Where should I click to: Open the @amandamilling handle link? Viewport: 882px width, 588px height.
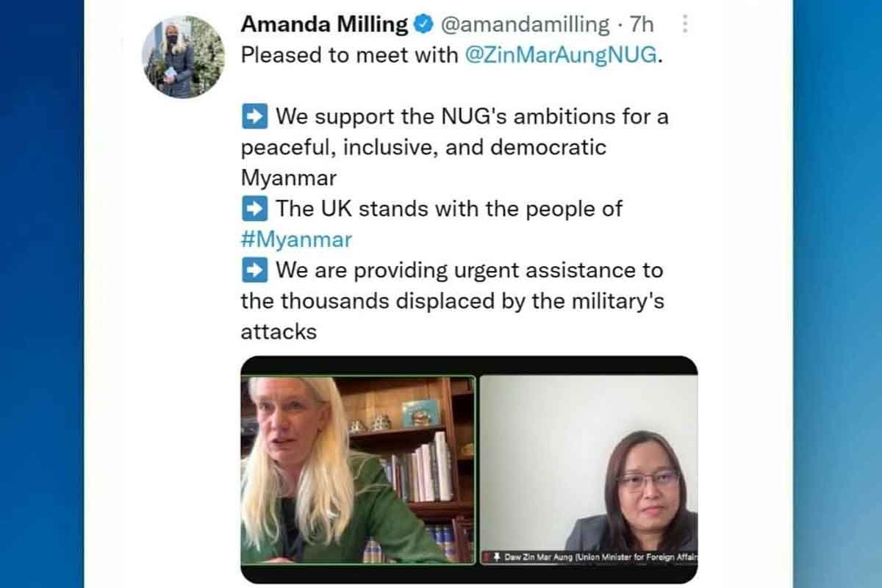[x=525, y=25]
